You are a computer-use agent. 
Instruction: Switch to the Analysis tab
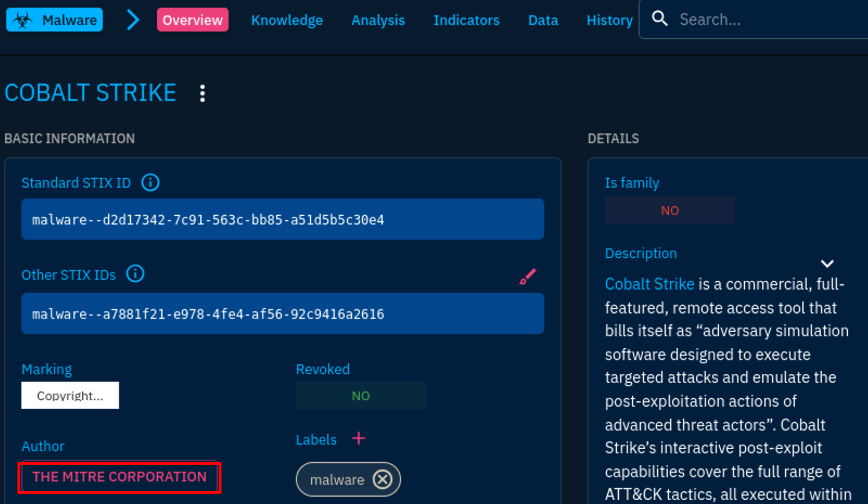(x=378, y=20)
